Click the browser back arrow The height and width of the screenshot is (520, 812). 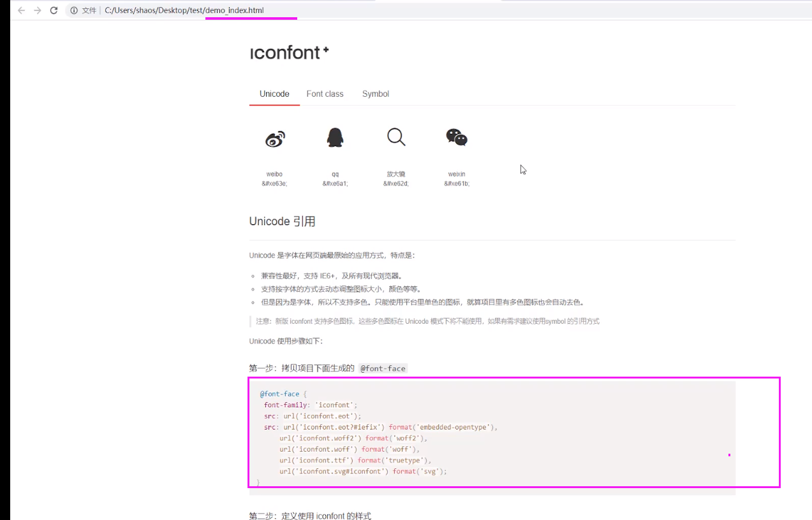click(21, 11)
